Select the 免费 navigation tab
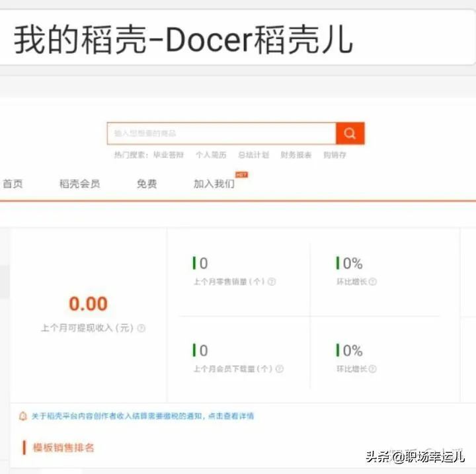 click(x=147, y=184)
